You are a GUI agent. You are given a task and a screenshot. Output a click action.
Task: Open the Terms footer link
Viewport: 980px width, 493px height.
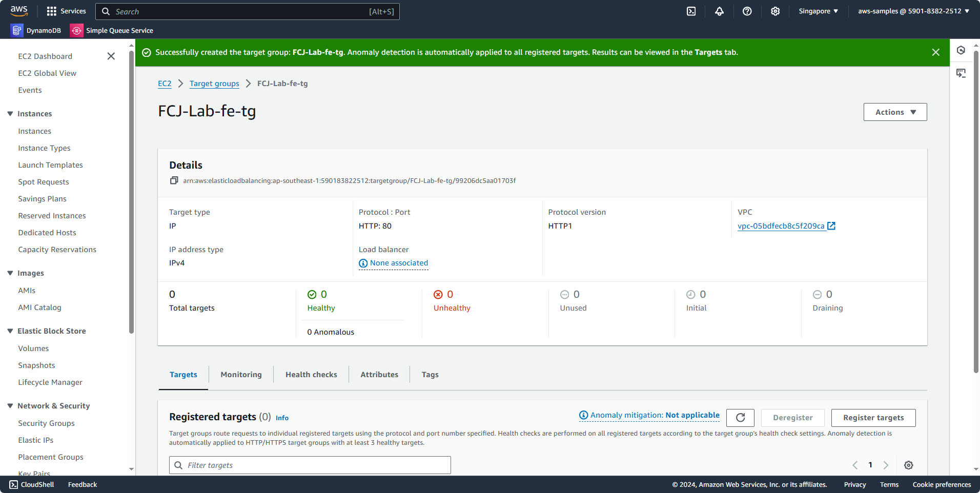889,485
